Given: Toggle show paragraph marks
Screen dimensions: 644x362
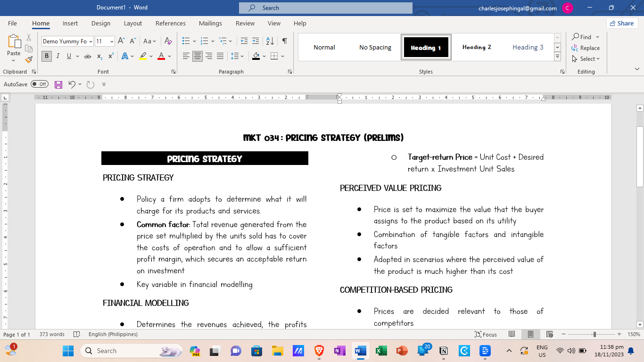Looking at the screenshot, I should pyautogui.click(x=284, y=41).
